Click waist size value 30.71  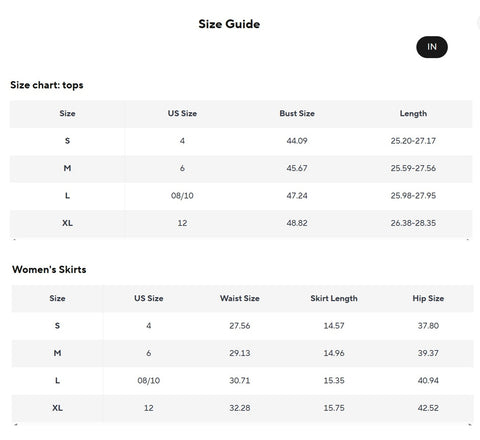pyautogui.click(x=240, y=380)
